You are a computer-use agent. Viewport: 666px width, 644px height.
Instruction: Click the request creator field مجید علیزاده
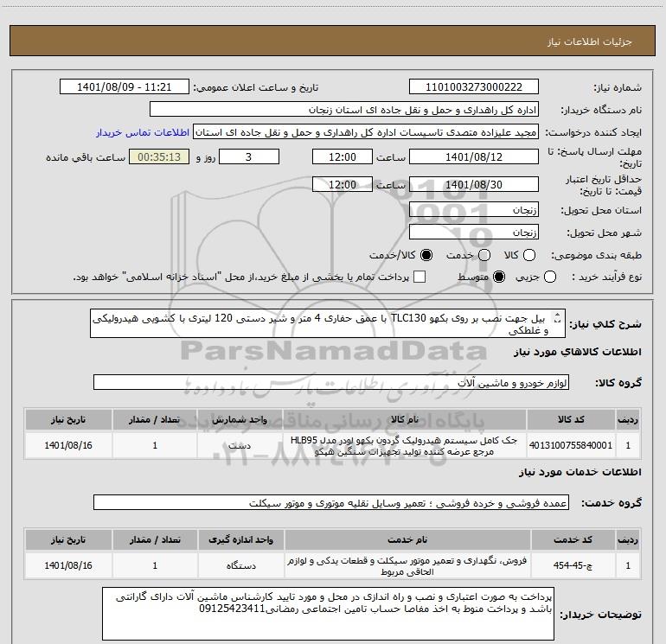[366, 132]
